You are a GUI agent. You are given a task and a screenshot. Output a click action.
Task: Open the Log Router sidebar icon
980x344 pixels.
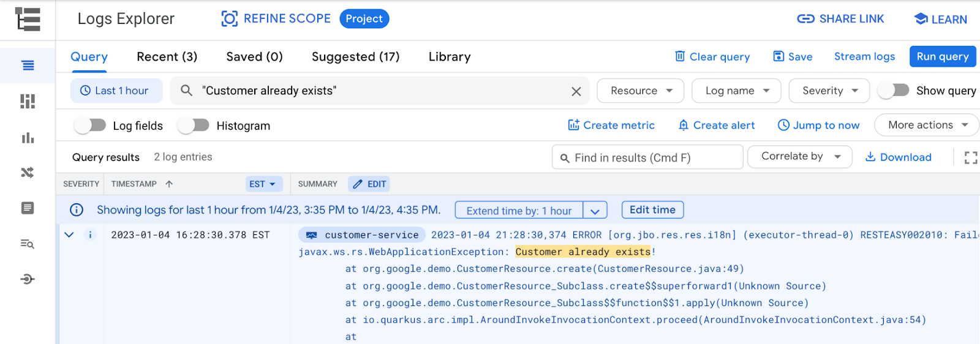(x=28, y=173)
